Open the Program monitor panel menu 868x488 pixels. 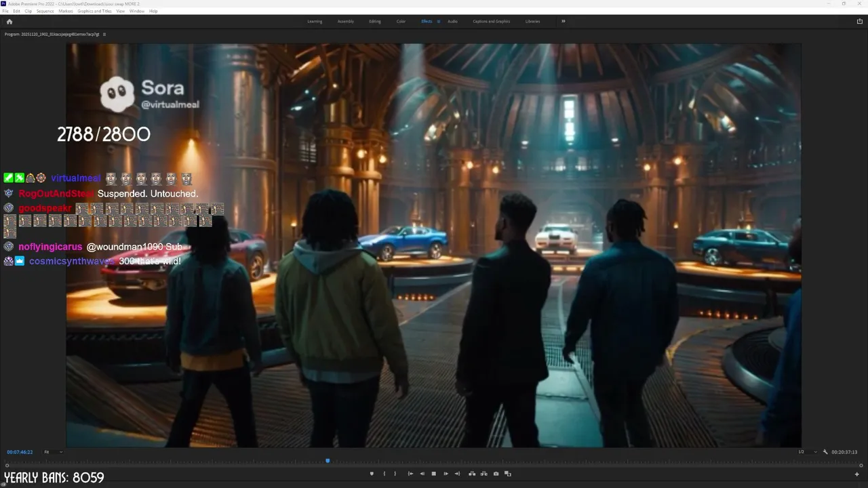[x=104, y=34]
